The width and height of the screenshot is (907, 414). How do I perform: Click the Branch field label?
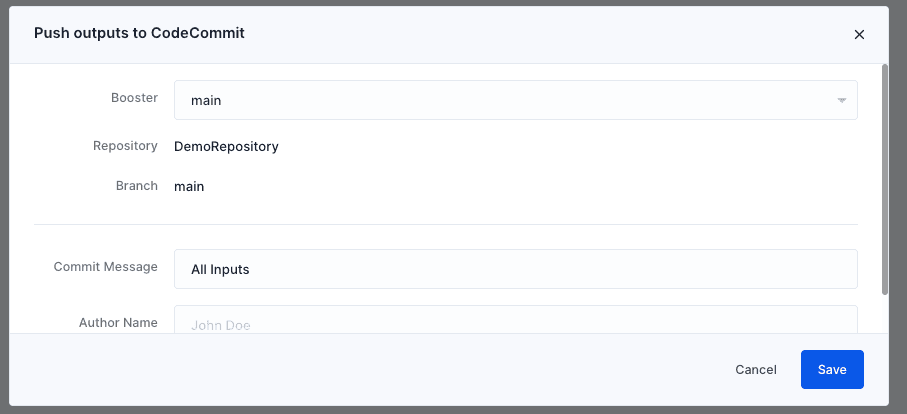(x=137, y=186)
